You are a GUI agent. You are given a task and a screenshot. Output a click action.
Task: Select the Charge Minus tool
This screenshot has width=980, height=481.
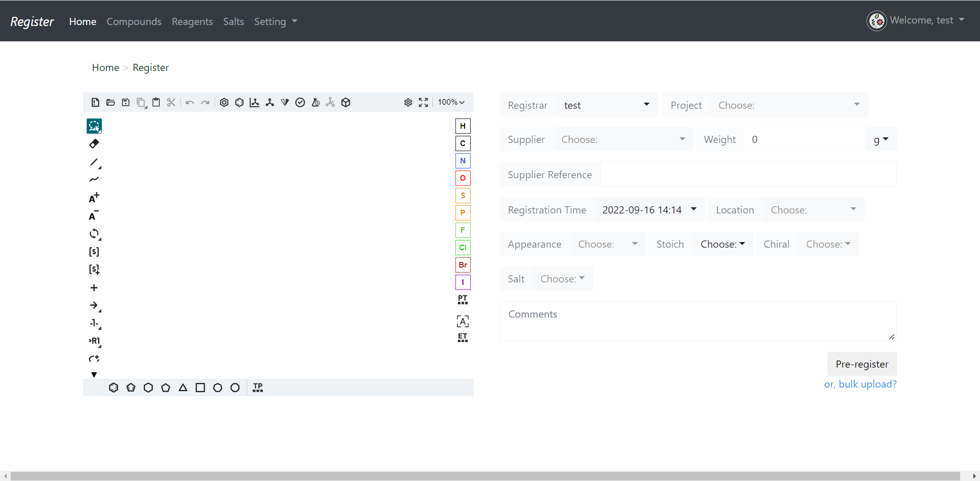[x=94, y=215]
